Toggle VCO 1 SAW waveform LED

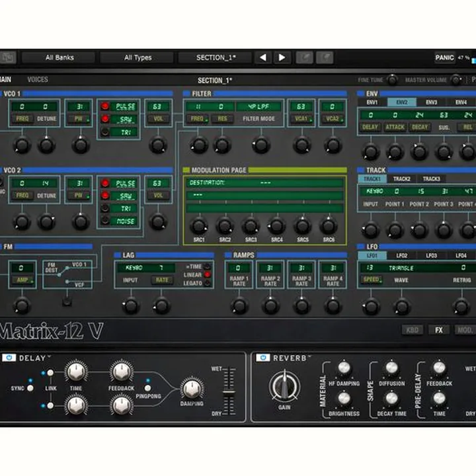105,118
